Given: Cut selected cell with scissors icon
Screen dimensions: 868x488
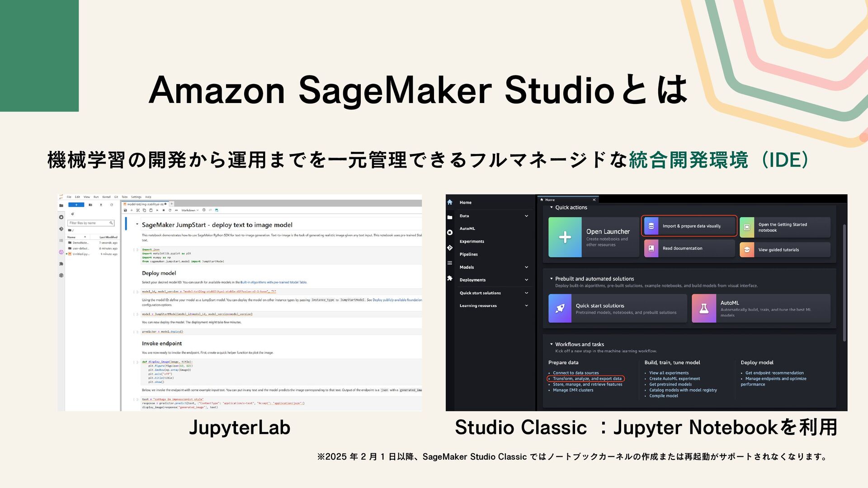Looking at the screenshot, I should tap(138, 210).
